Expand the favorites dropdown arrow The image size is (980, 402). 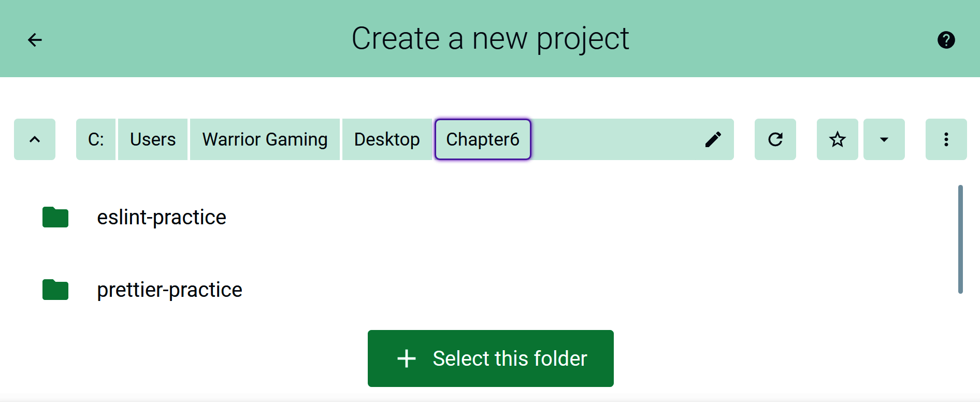pos(884,139)
